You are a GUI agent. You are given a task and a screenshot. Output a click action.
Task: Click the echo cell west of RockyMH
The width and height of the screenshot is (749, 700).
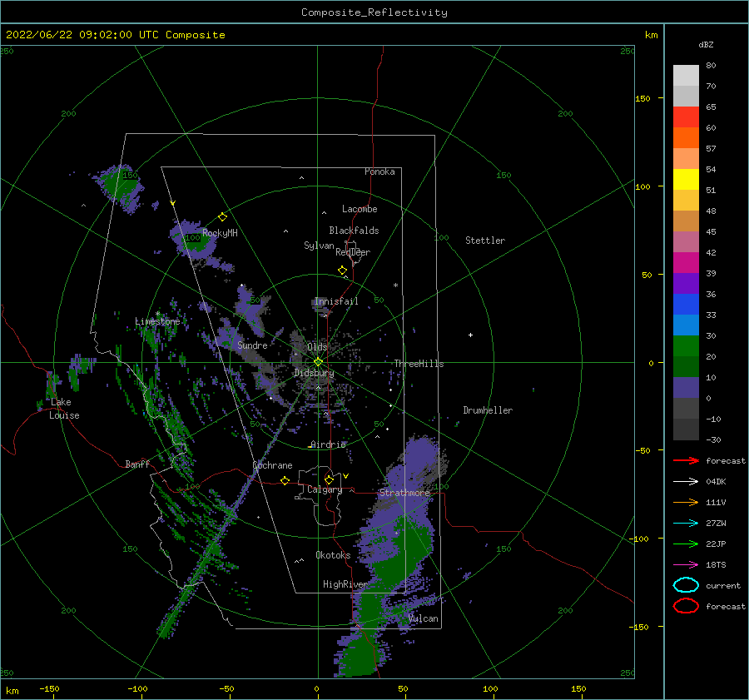click(x=193, y=239)
